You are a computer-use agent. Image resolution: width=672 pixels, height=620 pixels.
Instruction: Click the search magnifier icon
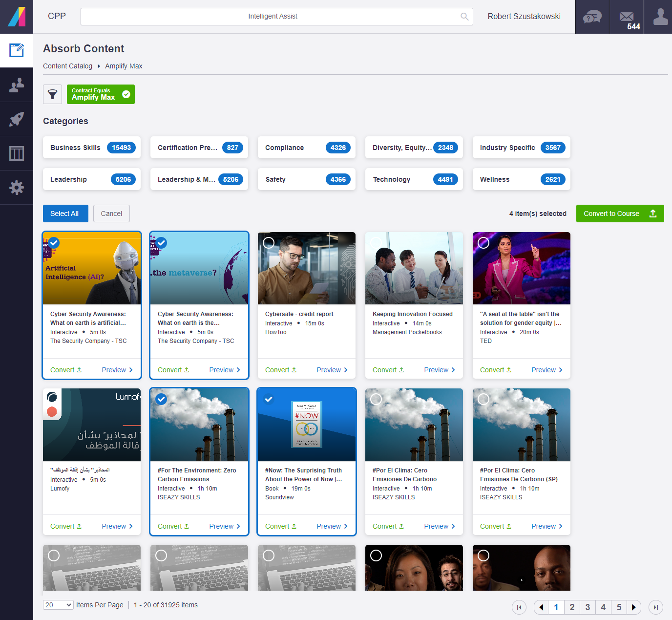pos(464,17)
